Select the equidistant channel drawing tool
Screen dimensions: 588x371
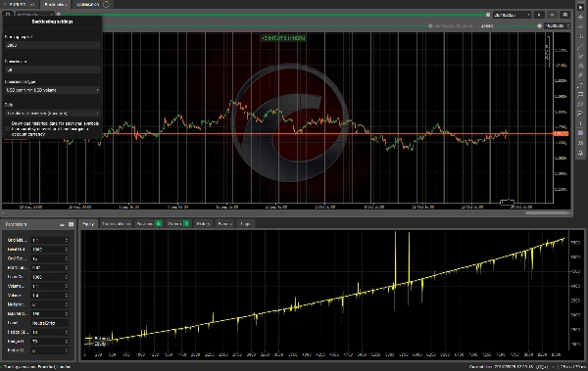coord(580,56)
